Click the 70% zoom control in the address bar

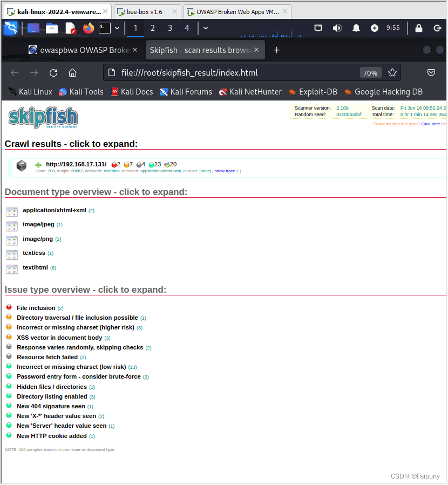pos(371,72)
